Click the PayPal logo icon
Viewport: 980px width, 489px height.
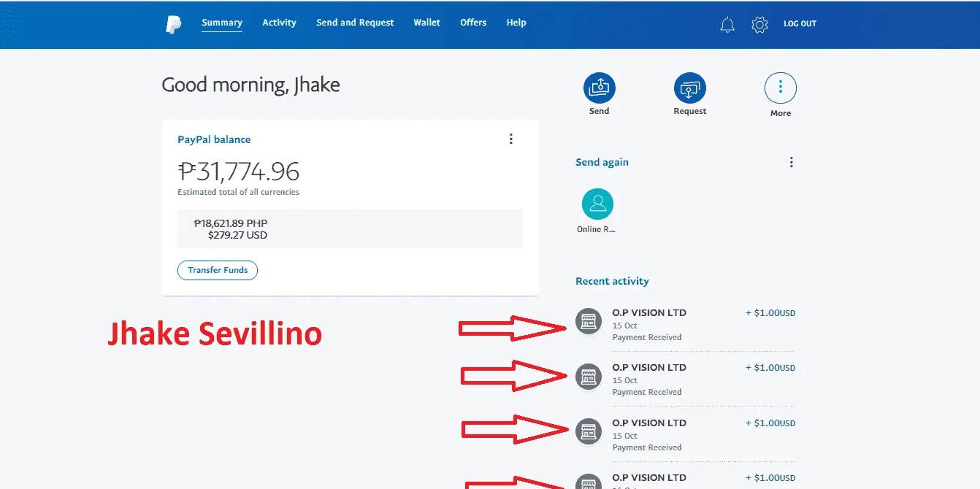[173, 23]
